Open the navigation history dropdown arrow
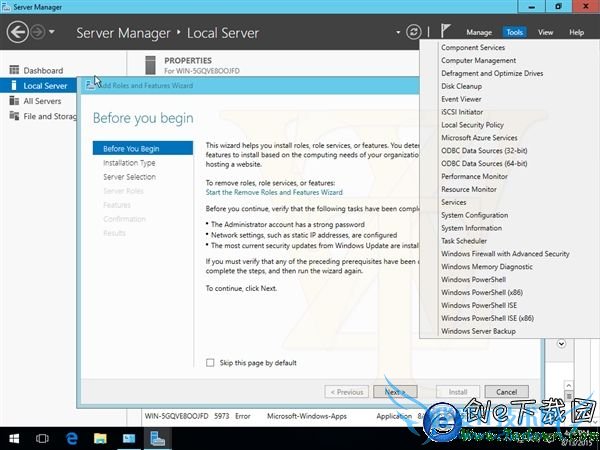600x450 pixels. coord(52,32)
